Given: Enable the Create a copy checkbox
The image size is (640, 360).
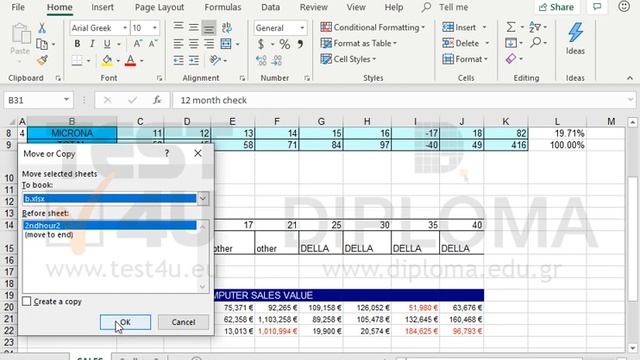Looking at the screenshot, I should [x=27, y=301].
